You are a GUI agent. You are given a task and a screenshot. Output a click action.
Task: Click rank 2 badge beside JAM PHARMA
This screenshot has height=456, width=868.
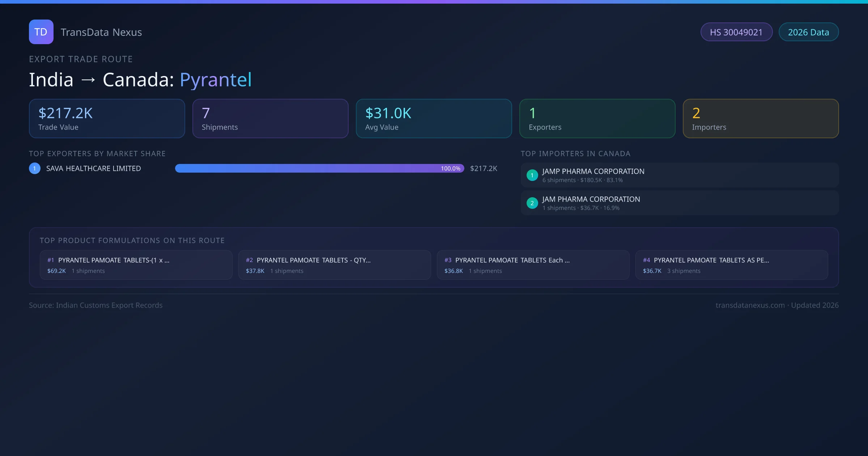click(x=532, y=203)
